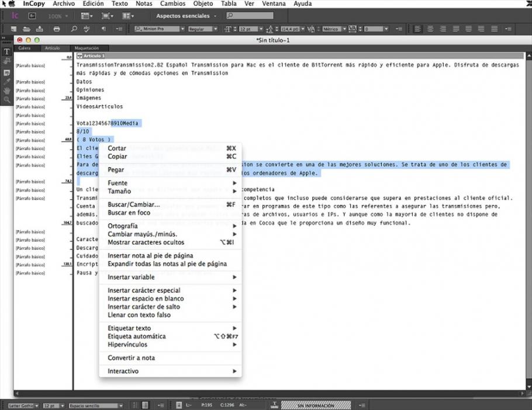Image resolution: width=532 pixels, height=410 pixels.
Task: Collapse the Artículo 1 story triangle
Action: [80, 56]
